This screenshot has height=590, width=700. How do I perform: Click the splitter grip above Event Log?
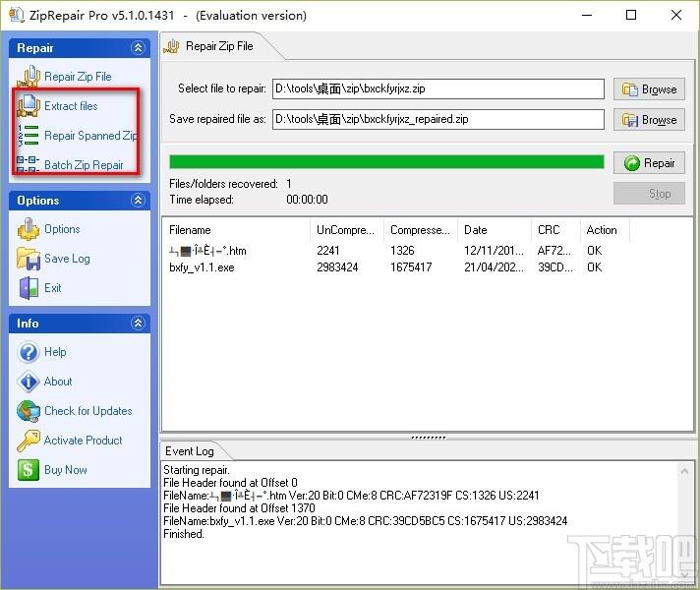pyautogui.click(x=428, y=438)
